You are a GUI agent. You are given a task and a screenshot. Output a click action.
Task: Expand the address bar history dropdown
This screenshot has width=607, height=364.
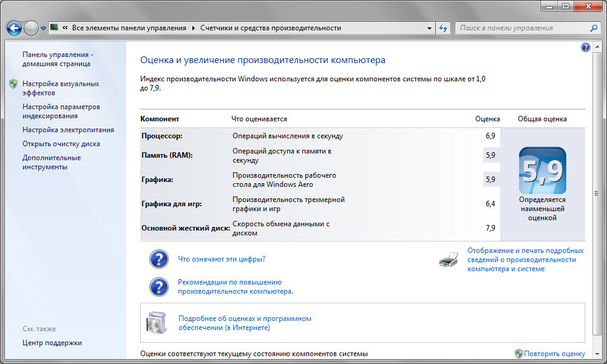(x=429, y=28)
